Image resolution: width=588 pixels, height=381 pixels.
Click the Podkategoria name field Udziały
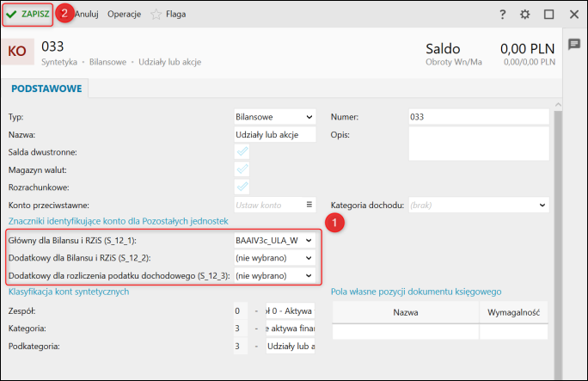[x=291, y=346]
